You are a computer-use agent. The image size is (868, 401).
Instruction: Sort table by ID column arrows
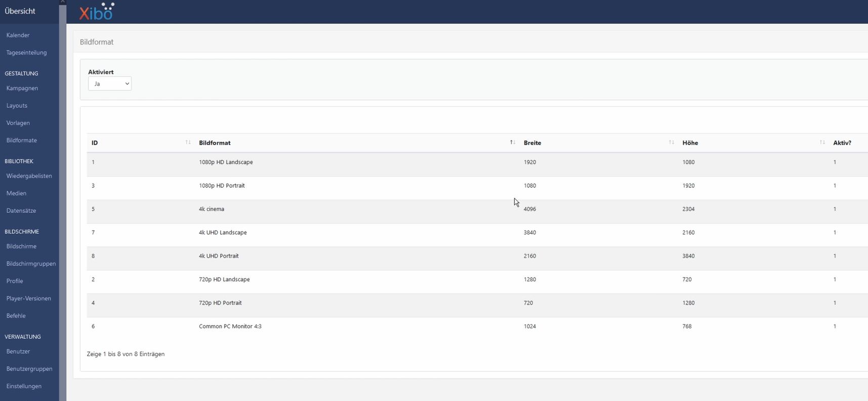click(188, 143)
